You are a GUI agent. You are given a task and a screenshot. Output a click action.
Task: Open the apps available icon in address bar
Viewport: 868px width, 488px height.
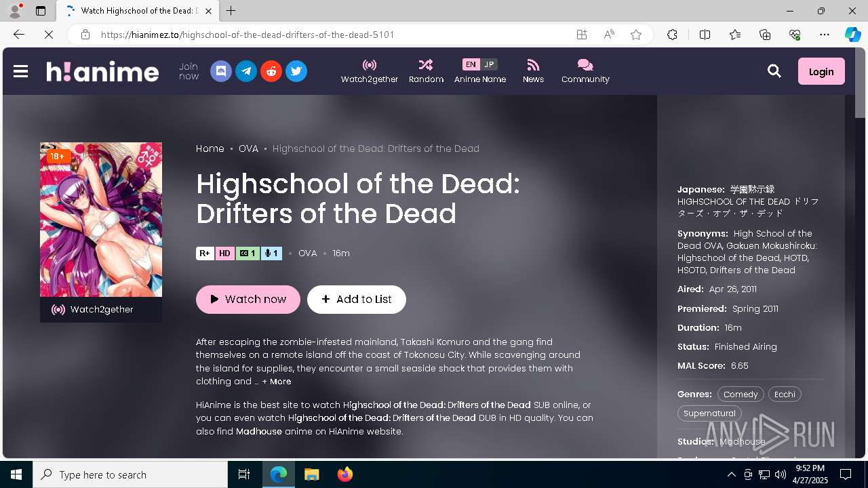point(582,35)
